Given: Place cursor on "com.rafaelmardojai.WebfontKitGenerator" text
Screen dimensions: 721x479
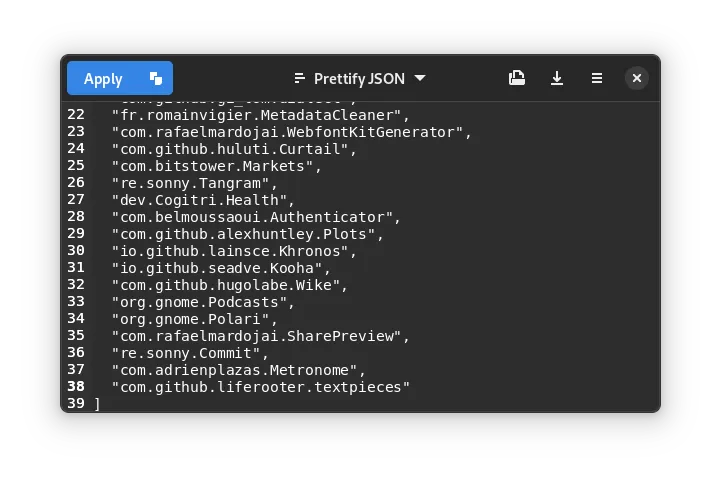Looking at the screenshot, I should (289, 132).
